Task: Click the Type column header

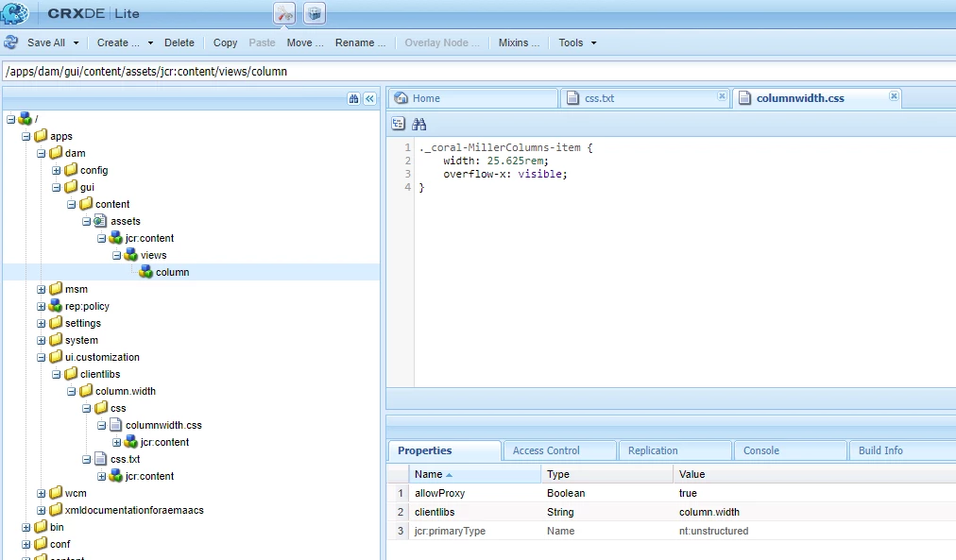Action: pos(607,474)
